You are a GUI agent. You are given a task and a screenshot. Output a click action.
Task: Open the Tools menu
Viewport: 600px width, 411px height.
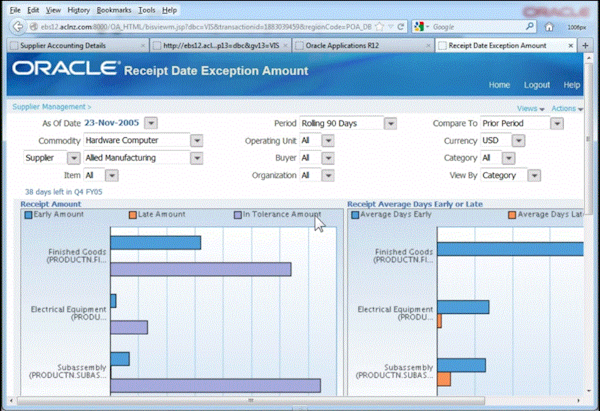coord(147,10)
